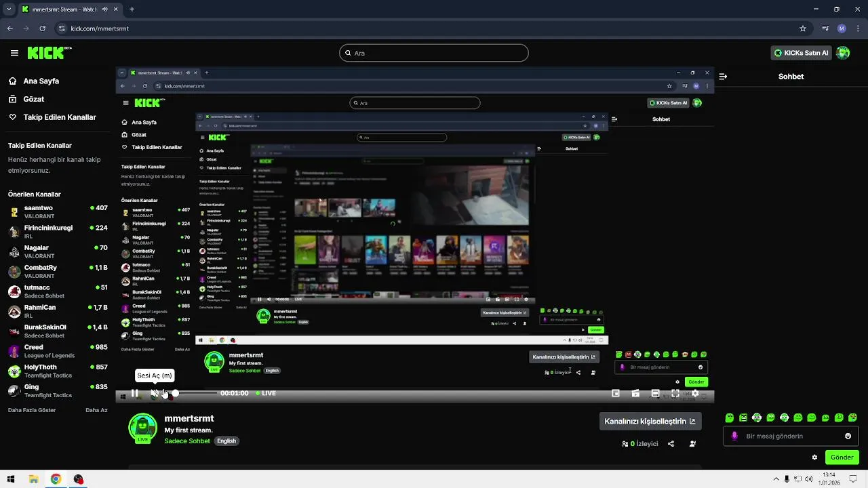This screenshot has height=488, width=868.
Task: Click the angry square-face quick emote
Action: coord(743,418)
